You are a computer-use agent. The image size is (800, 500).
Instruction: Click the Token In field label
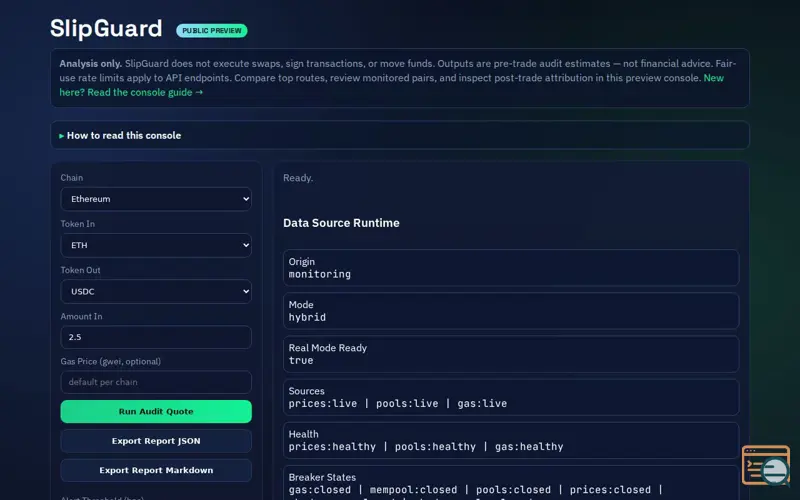tap(78, 224)
